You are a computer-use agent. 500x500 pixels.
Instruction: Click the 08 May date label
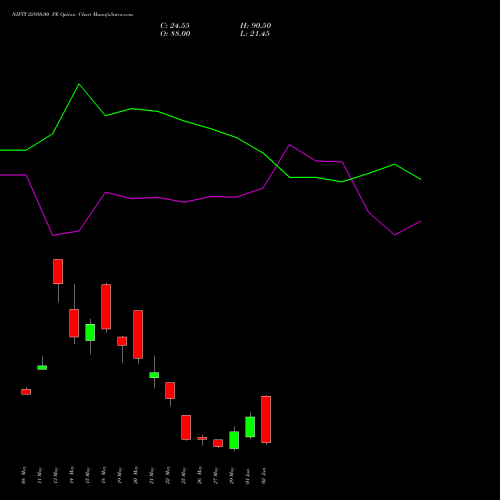[24, 475]
